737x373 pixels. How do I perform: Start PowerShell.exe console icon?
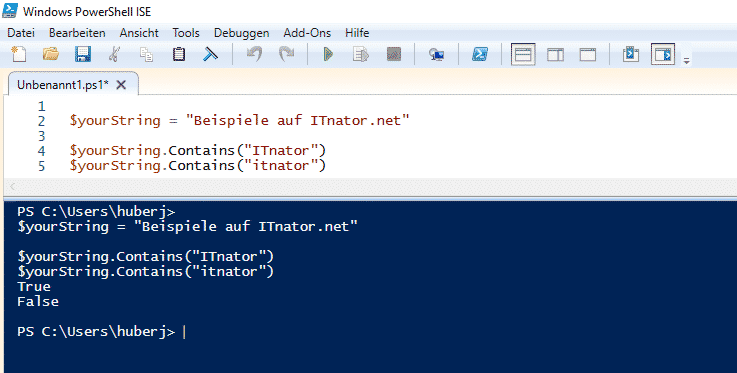tap(479, 54)
